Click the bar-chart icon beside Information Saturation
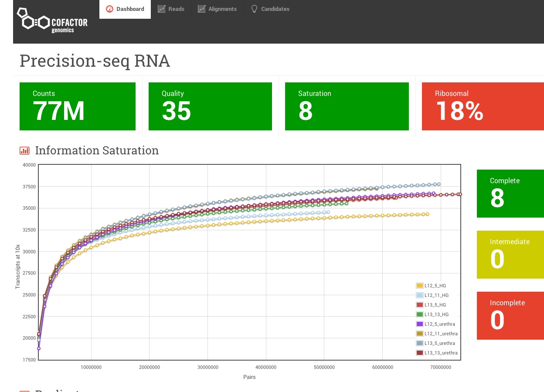The height and width of the screenshot is (392, 544). [25, 150]
